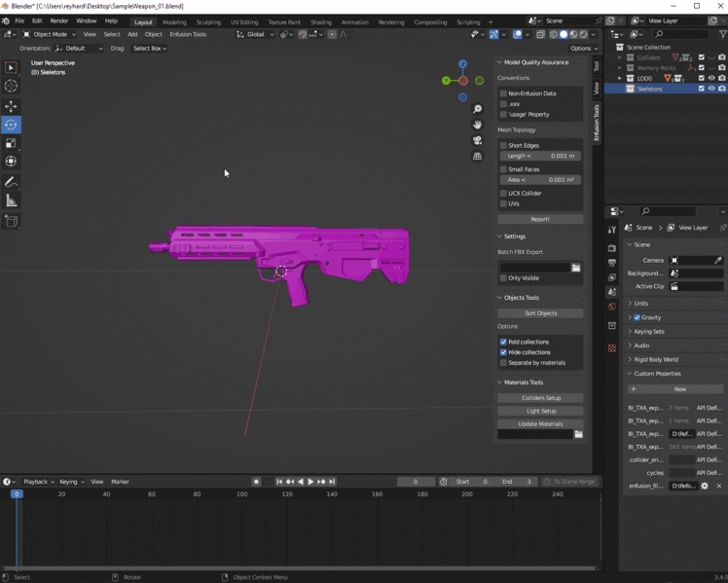This screenshot has width=728, height=583.
Task: Click the Sort Objects button
Action: [x=540, y=313]
